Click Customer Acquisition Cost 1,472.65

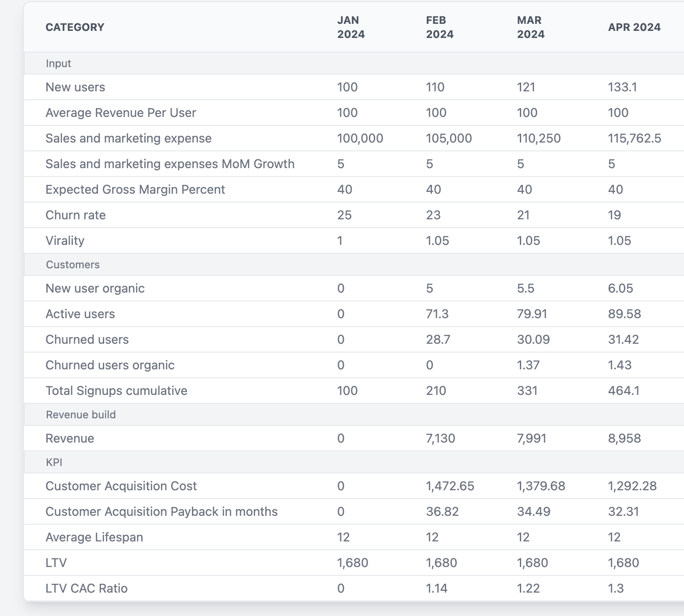(450, 486)
